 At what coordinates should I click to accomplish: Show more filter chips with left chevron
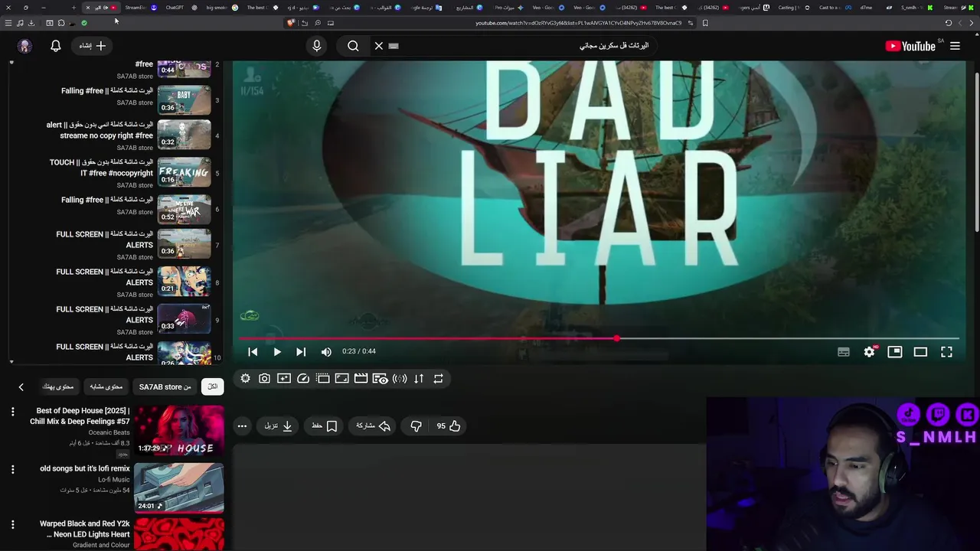pos(21,387)
